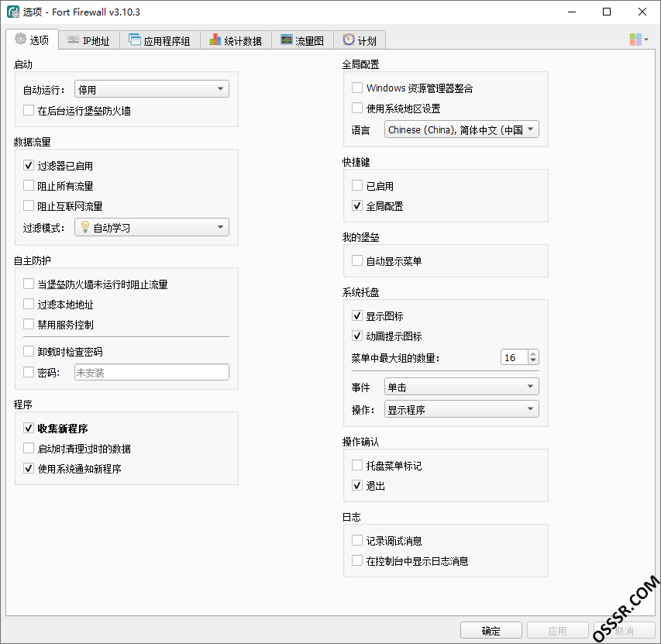
Task: Uncheck 使用系统通知新程序
Action: 29,468
